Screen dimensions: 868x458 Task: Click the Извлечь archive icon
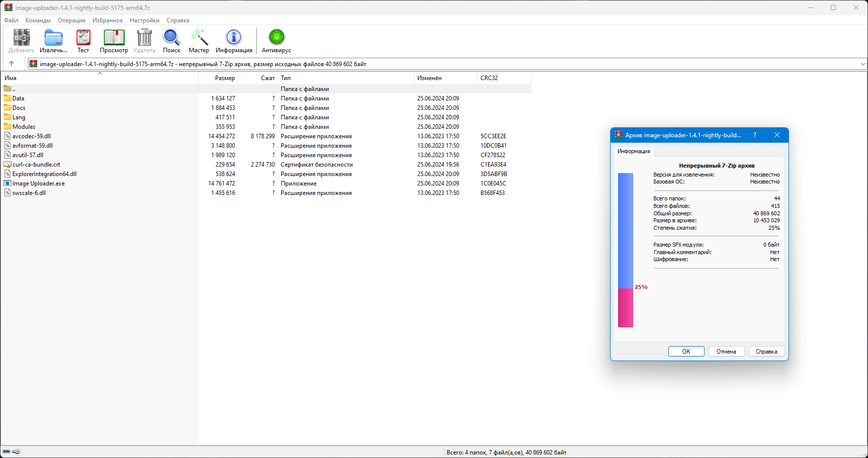(x=53, y=38)
